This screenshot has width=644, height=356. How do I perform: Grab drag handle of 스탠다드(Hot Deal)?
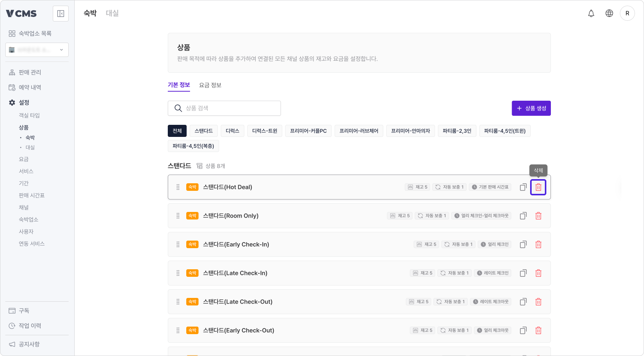tap(178, 187)
